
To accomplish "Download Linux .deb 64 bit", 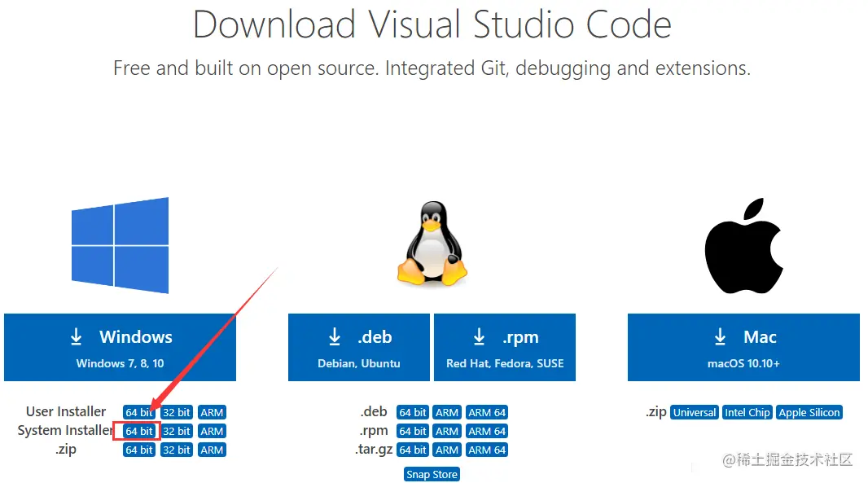I will (413, 412).
